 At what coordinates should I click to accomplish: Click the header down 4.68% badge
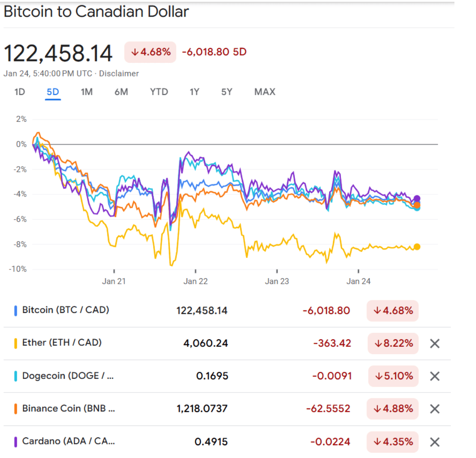(x=150, y=52)
